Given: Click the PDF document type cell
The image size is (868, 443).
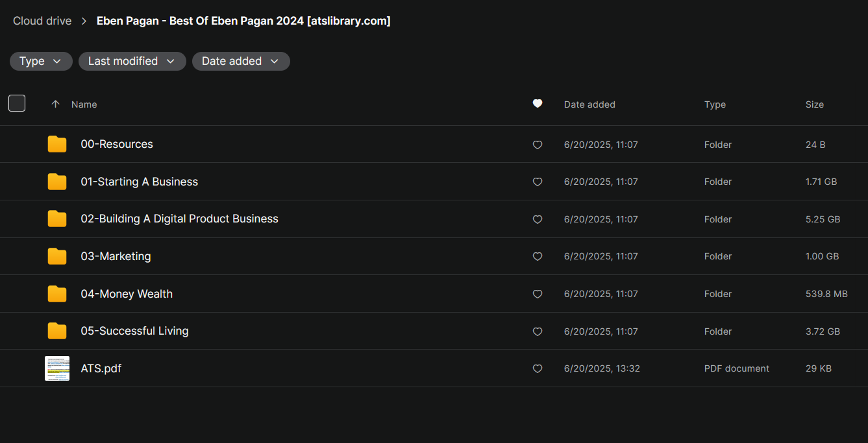Looking at the screenshot, I should (737, 368).
